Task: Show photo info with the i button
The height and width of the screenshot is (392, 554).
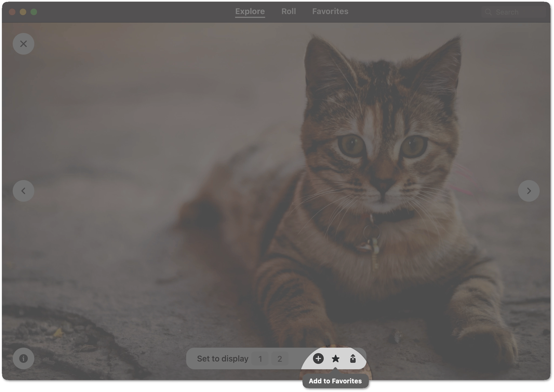Action: click(24, 358)
